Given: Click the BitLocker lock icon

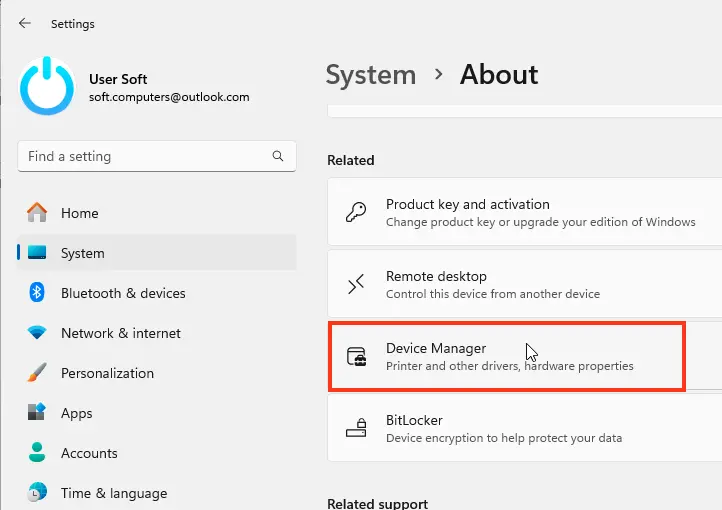Looking at the screenshot, I should (x=356, y=429).
